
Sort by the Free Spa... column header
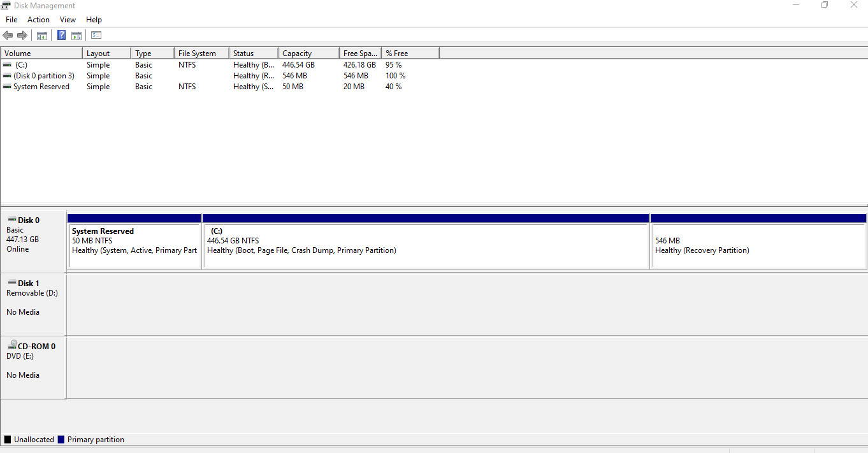point(360,54)
